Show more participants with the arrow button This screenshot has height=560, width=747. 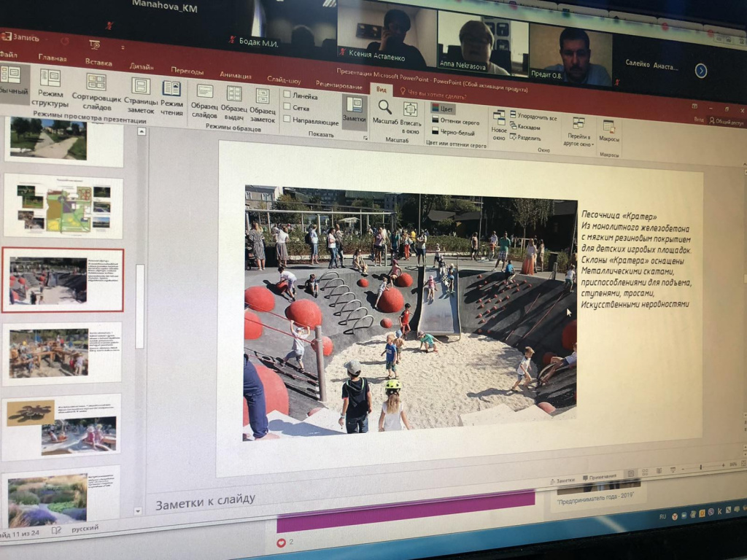(x=700, y=71)
